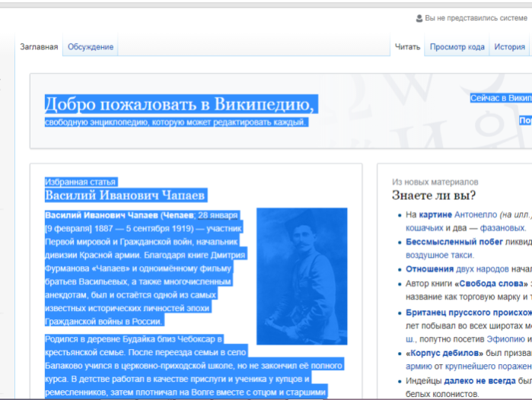Open Василий Иванович Чапаев article heading
This screenshot has height=400, width=532.
click(x=125, y=195)
